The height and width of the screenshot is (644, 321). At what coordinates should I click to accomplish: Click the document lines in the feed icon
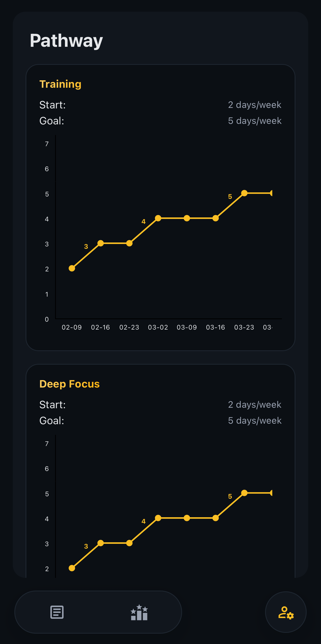click(57, 612)
